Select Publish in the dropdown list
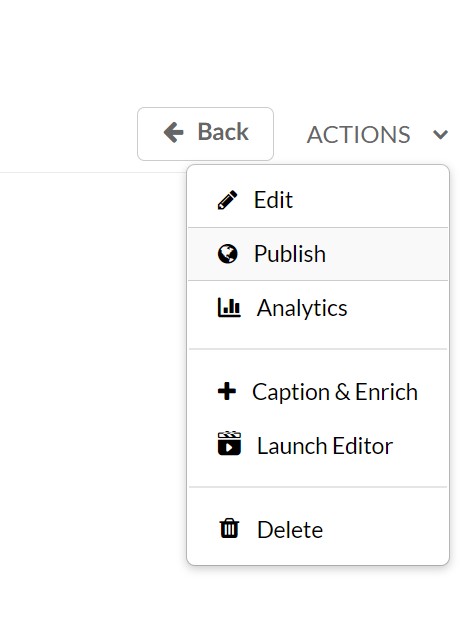The image size is (460, 621). point(318,254)
